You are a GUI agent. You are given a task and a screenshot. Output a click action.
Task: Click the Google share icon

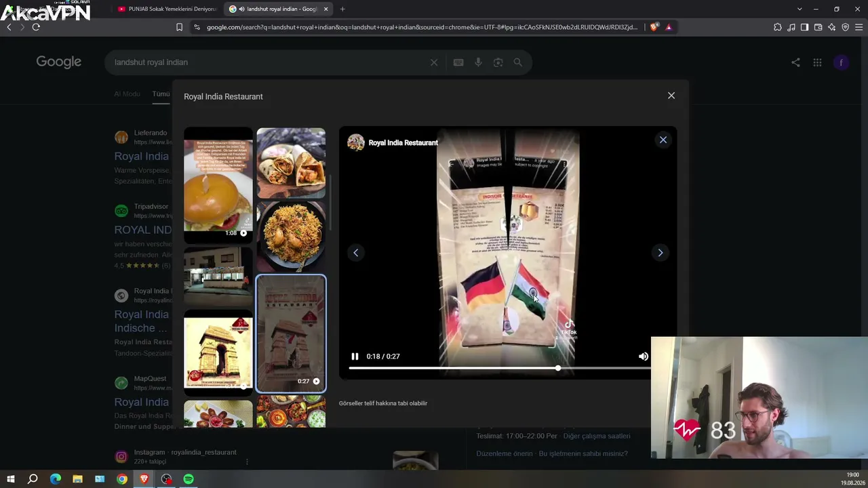pyautogui.click(x=795, y=62)
